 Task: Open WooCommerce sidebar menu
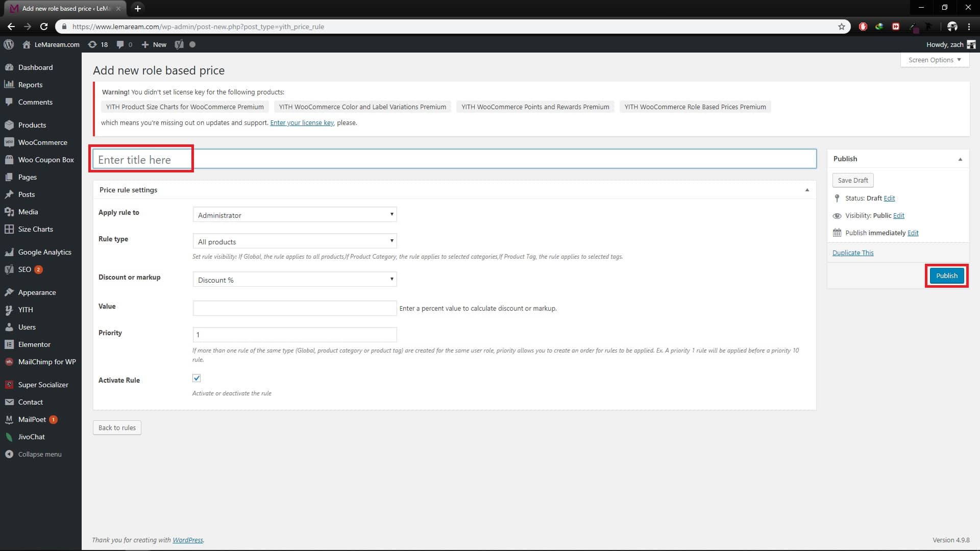pyautogui.click(x=42, y=142)
